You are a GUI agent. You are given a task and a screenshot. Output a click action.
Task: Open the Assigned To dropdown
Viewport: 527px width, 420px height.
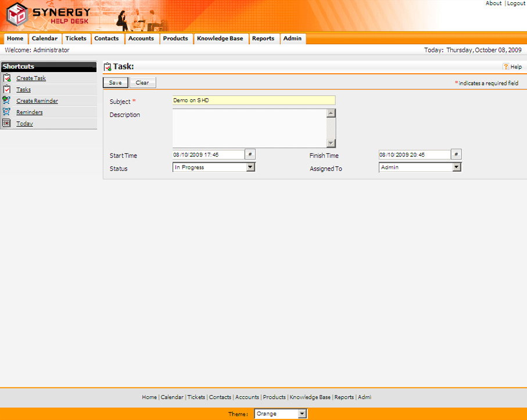click(456, 167)
